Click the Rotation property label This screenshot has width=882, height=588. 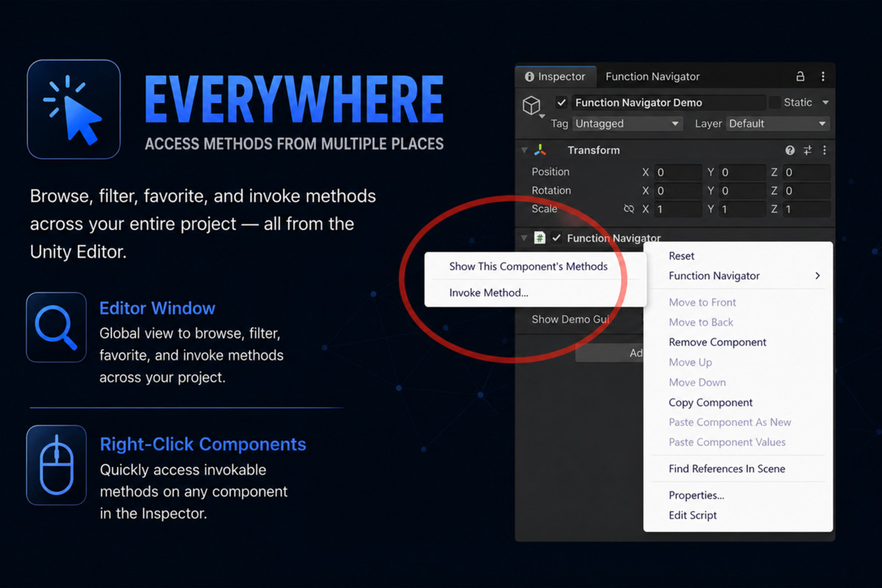(551, 190)
